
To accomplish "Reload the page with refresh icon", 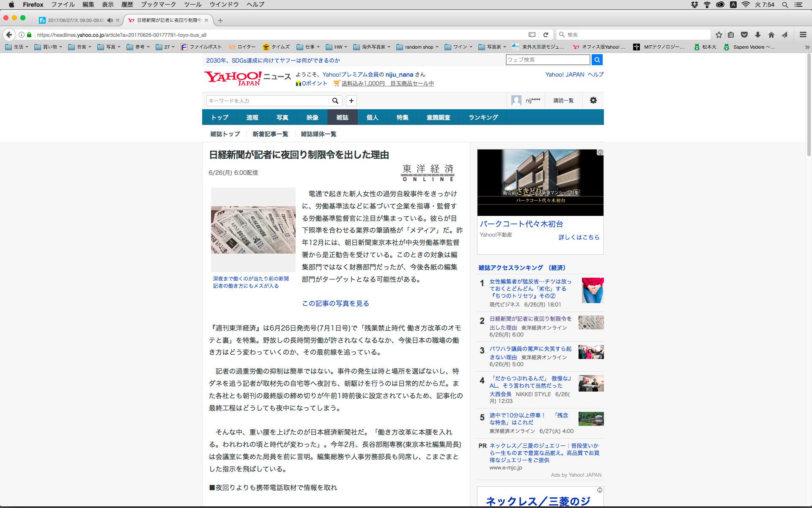I will (546, 35).
